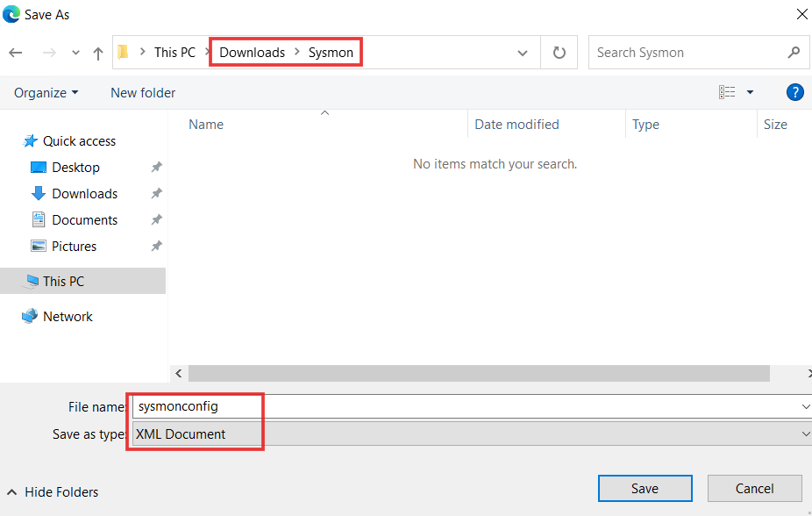Click the search magnifier icon

[794, 53]
